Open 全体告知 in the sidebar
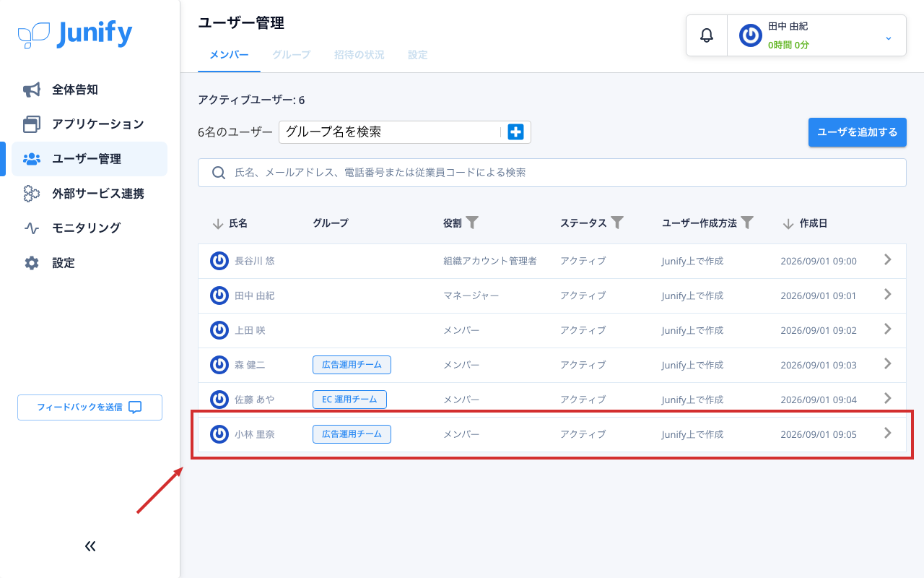The width and height of the screenshot is (924, 578). point(90,90)
